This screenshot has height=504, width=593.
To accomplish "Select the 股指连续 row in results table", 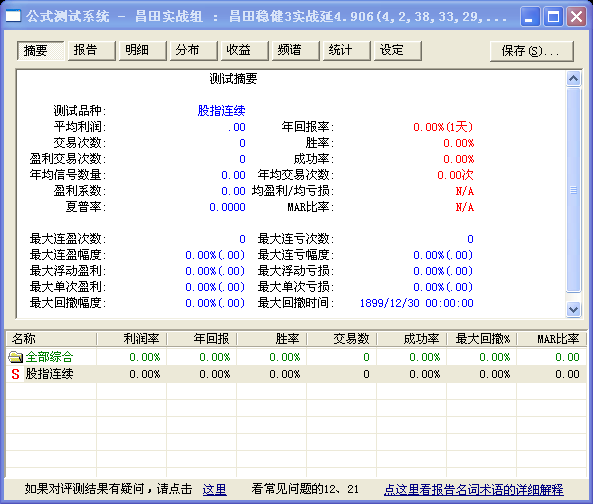I will [296, 374].
